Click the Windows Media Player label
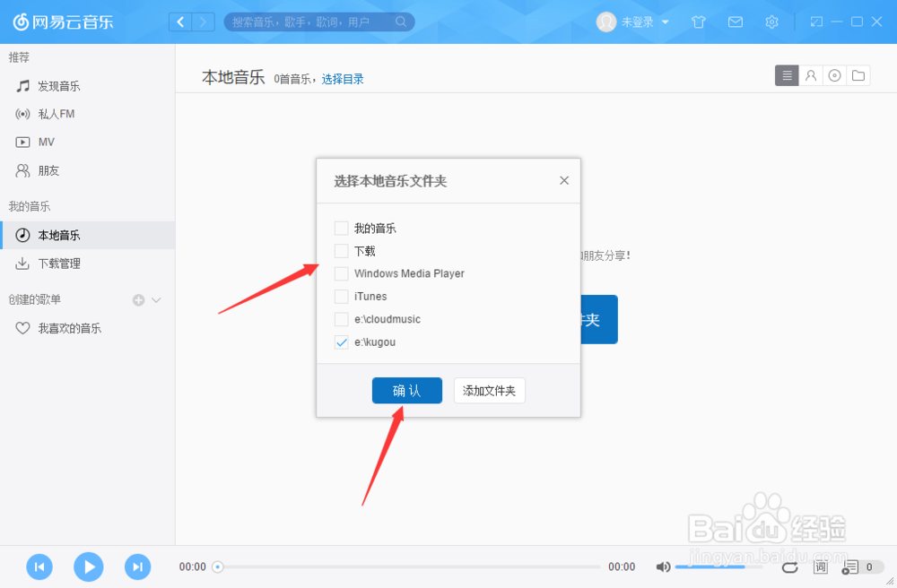The image size is (897, 588). [409, 273]
